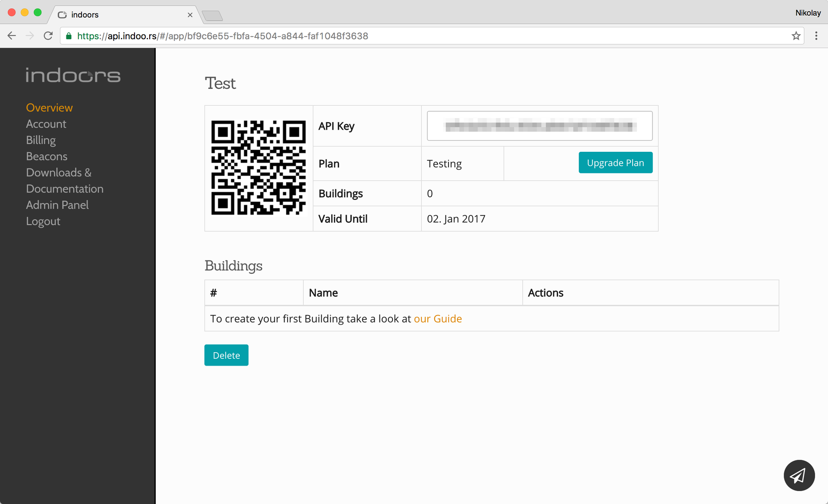Click the green secure lock icon
828x504 pixels.
[69, 36]
